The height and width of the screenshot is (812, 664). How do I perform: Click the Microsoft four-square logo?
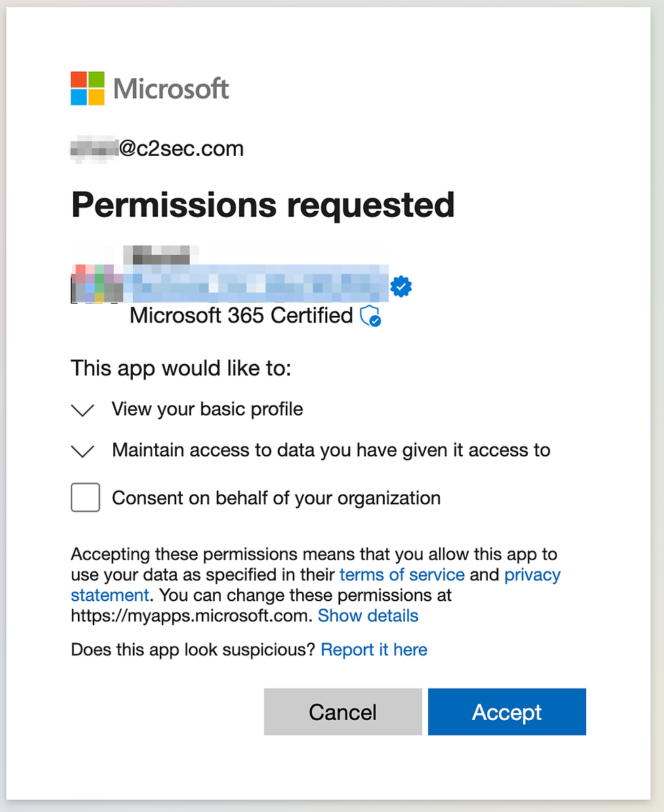pos(87,89)
